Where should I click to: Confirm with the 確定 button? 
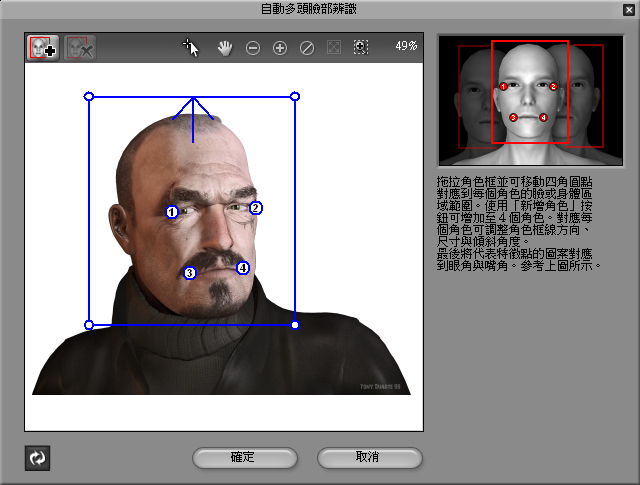[244, 458]
